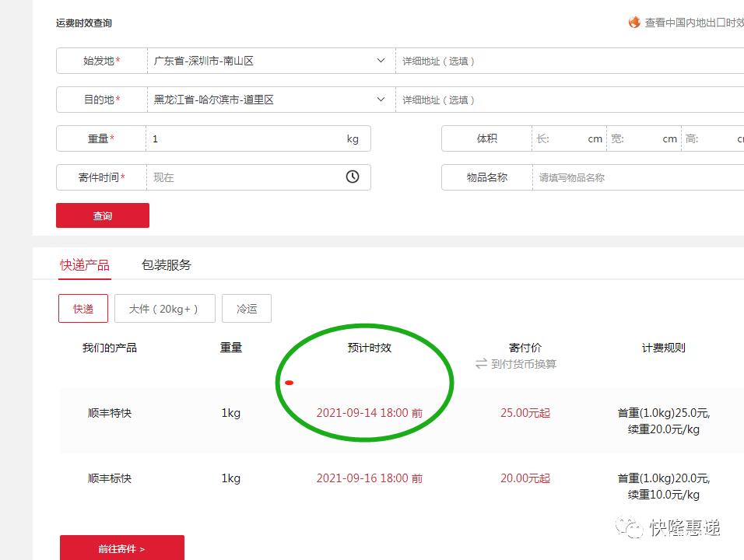Click the red 查询 button
The image size is (744, 560).
[x=103, y=215]
